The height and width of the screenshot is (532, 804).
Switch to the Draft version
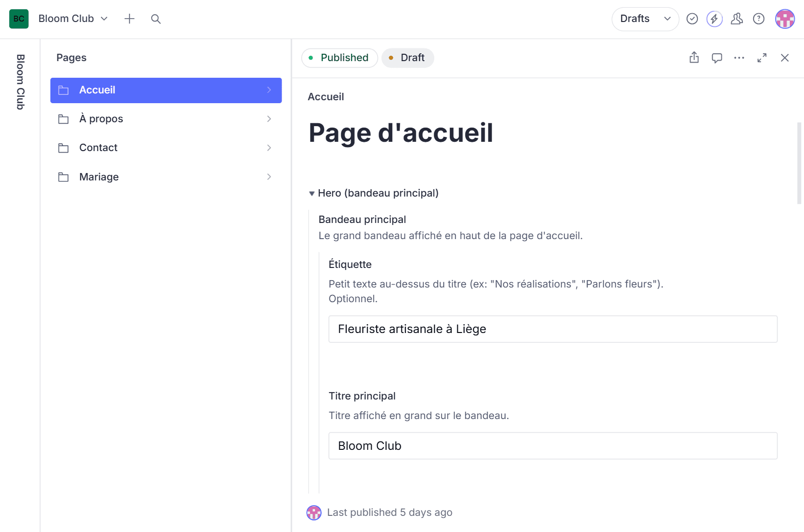point(407,58)
